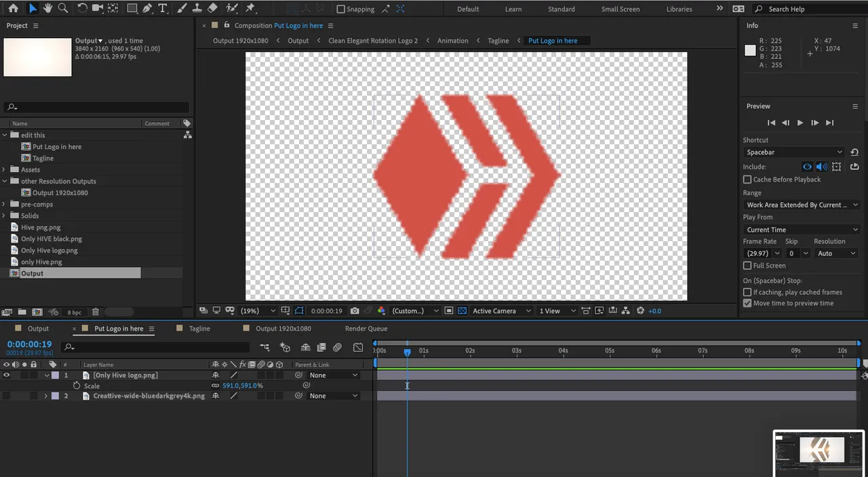Switch to the Learn workspace
Image resolution: width=868 pixels, height=477 pixels.
click(513, 9)
